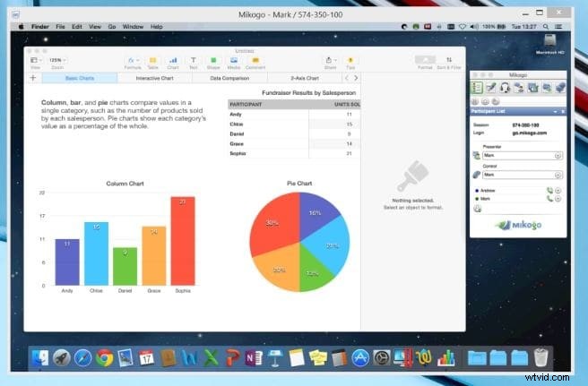Select the Pie Chart title
588x386 pixels.
pyautogui.click(x=299, y=184)
